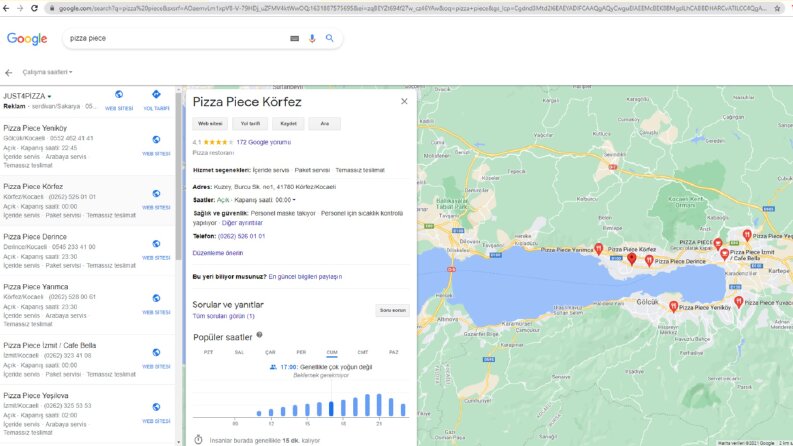Screen dimensions: 793x446
Task: Click the PIZZA PIECE pin north of İzmit
Action: [x=718, y=244]
